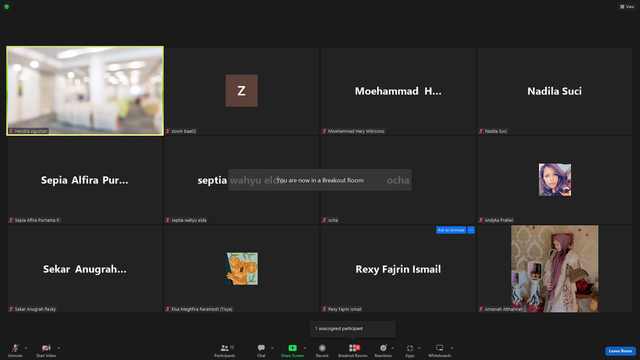
Task: Click the koala avatar of Elsa Maghfira
Action: pos(242,269)
